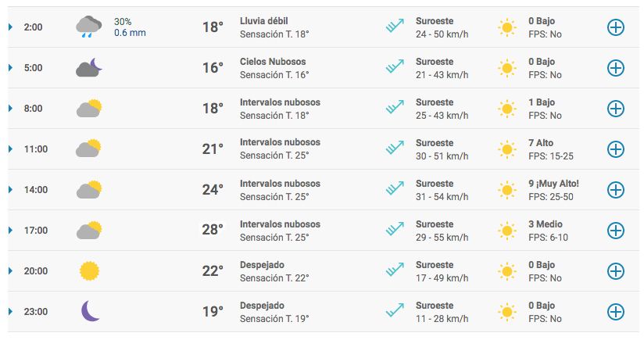Expand the 23:00 forecast row arrow
The image size is (644, 340).
[x=10, y=312]
